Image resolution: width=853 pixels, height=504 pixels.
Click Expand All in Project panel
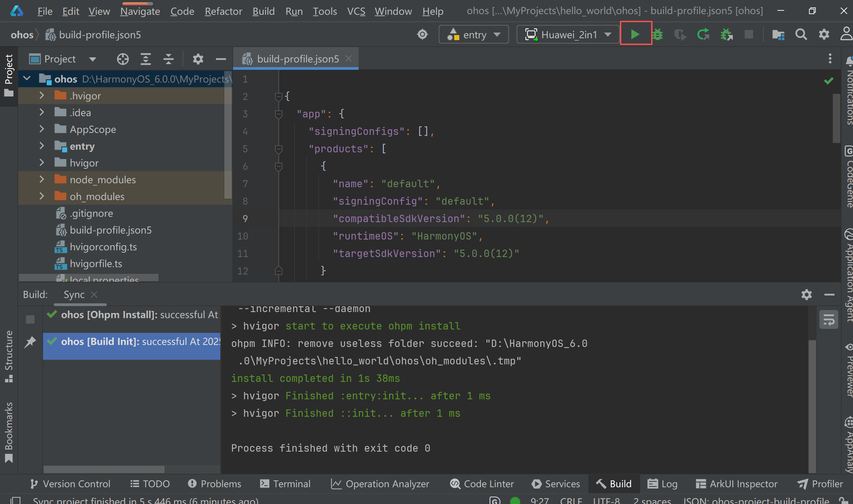[x=145, y=59]
